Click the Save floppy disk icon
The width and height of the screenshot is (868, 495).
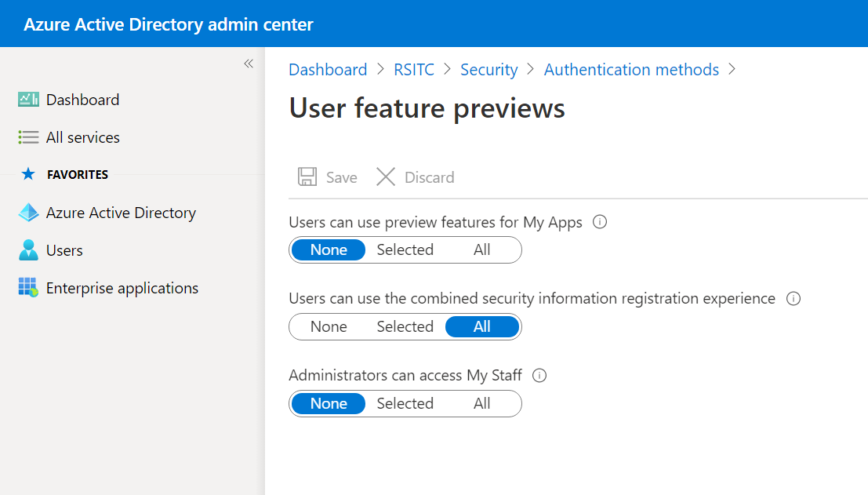(x=307, y=177)
